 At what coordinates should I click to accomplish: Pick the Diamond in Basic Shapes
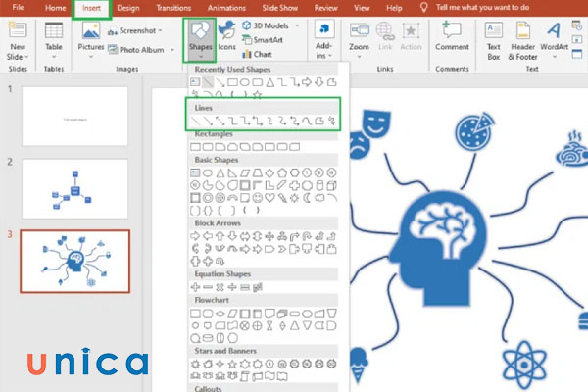click(x=269, y=172)
